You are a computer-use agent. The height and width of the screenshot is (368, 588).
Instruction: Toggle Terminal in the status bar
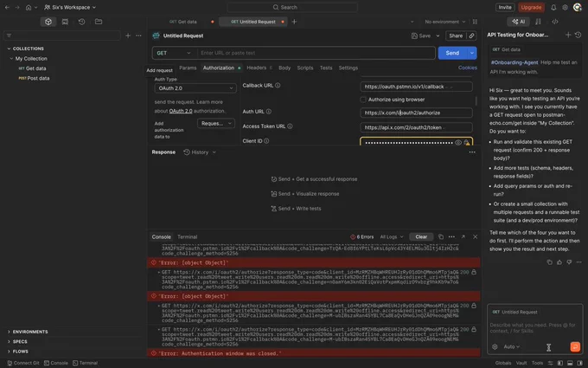(x=85, y=363)
